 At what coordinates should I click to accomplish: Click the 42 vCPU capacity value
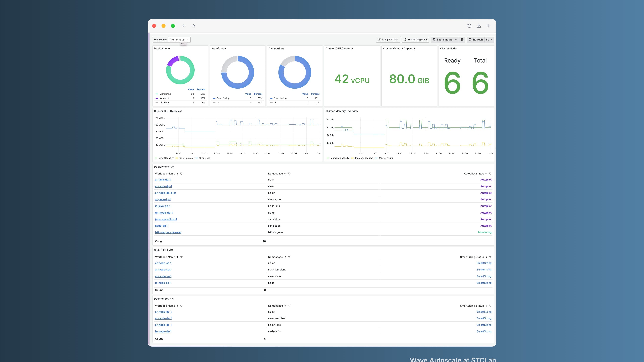coord(352,79)
